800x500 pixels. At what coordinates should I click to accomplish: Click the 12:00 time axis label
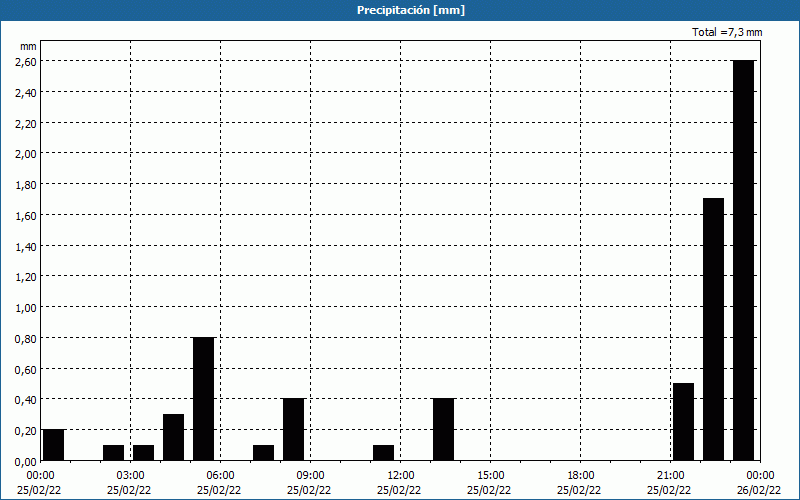click(401, 476)
